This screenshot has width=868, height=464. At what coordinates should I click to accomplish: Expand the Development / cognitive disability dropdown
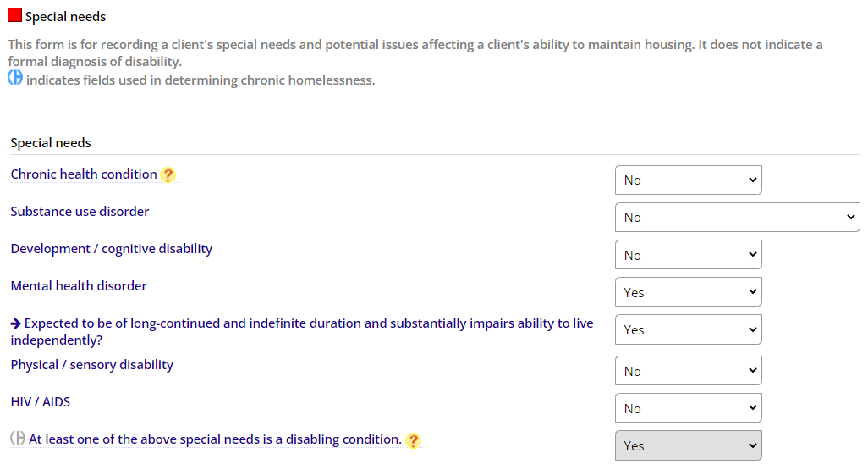coord(688,255)
